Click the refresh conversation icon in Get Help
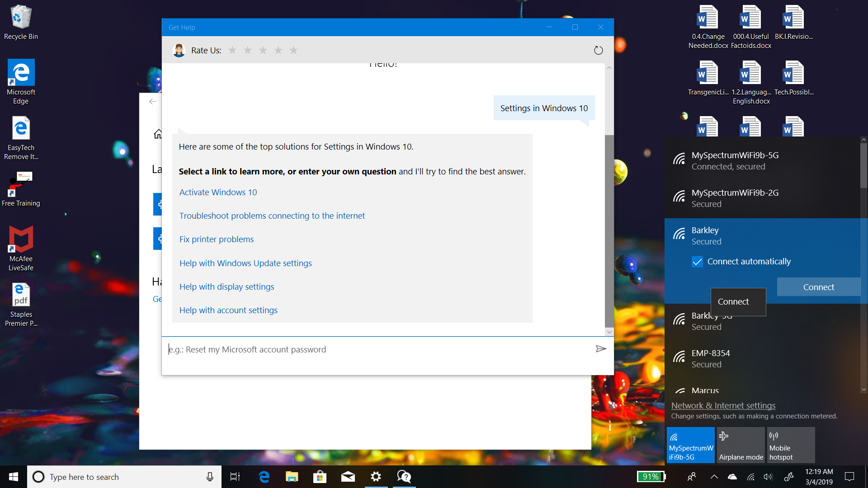The height and width of the screenshot is (488, 868). [599, 50]
